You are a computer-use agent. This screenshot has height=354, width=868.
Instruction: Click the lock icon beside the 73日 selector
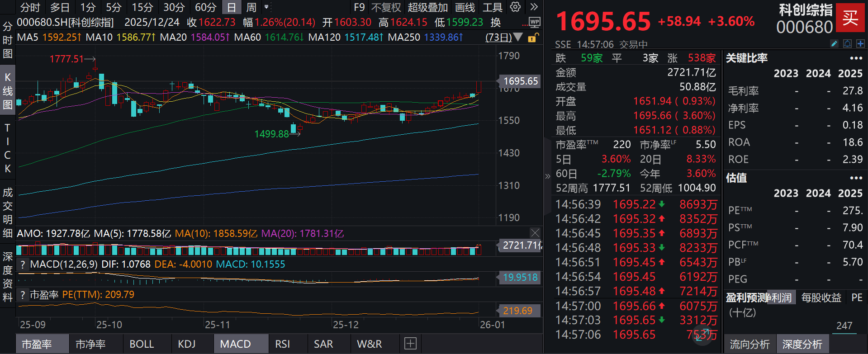point(533,38)
